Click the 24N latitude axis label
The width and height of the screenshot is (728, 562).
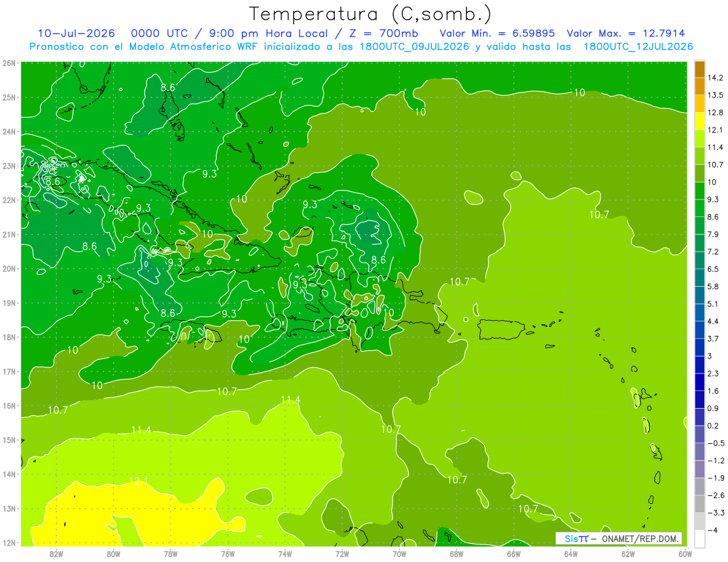click(x=9, y=132)
